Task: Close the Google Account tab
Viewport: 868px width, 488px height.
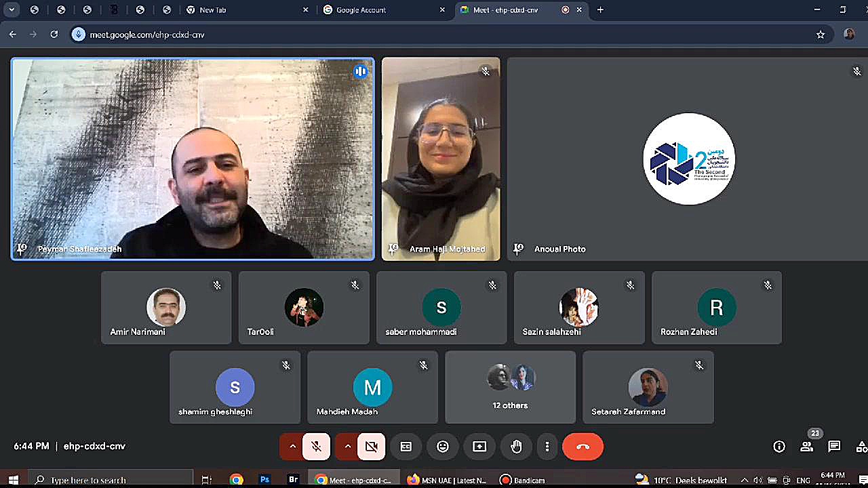Action: coord(442,10)
